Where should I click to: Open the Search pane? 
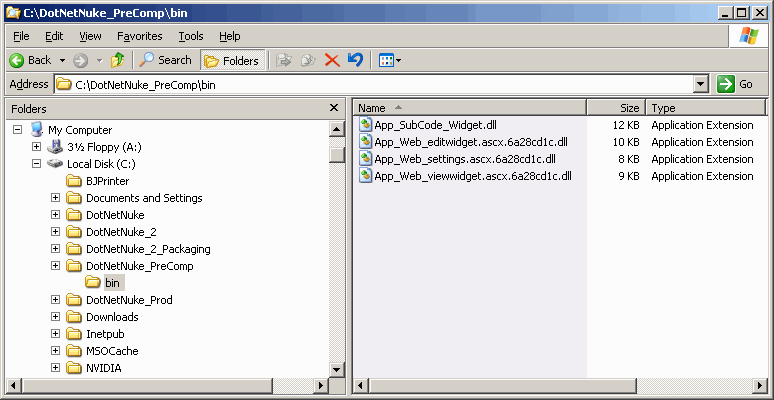coord(165,60)
